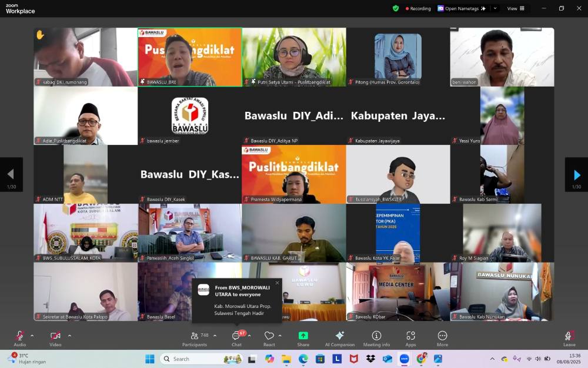Select the Adie_Puslitbangdiklat video tile
This screenshot has width=588, height=368.
(86, 115)
